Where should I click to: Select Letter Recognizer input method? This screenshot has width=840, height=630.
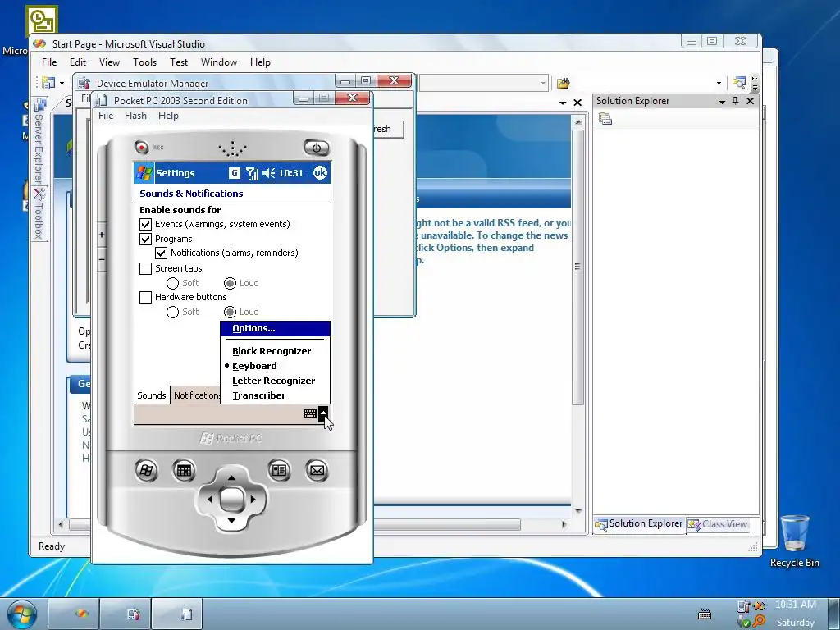tap(276, 381)
